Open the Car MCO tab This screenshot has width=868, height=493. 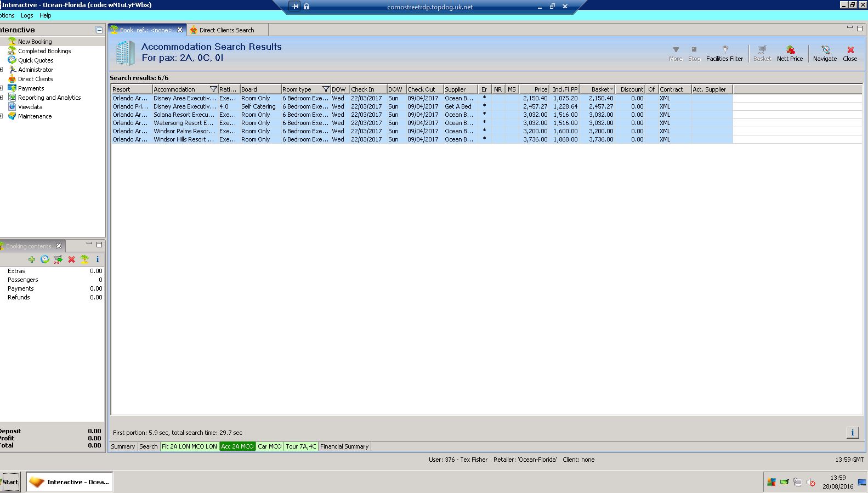270,446
